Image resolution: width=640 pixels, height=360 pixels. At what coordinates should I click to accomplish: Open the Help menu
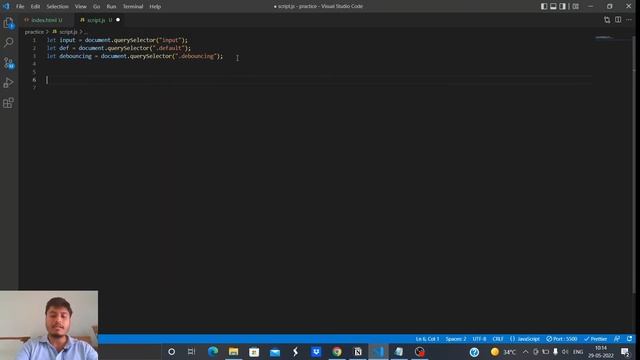point(155,7)
